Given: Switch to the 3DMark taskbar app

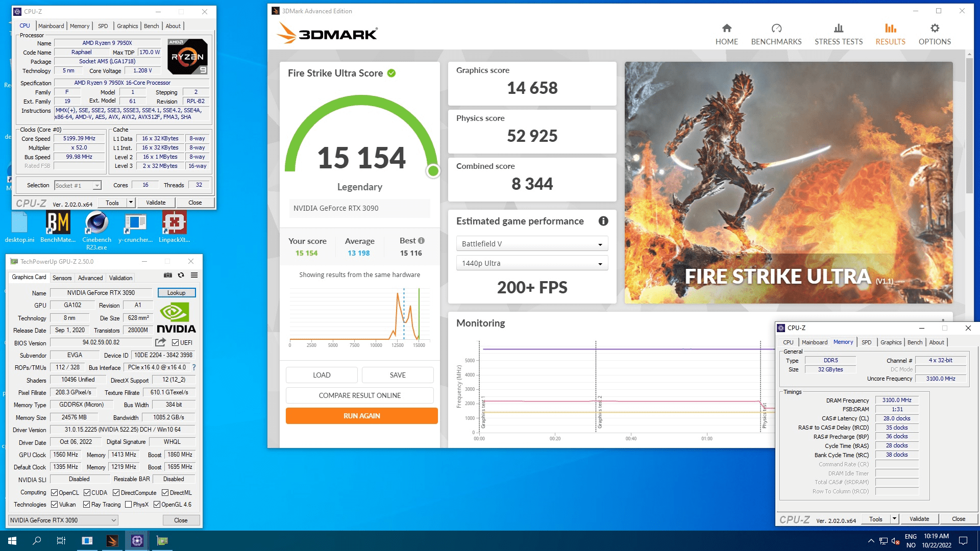Looking at the screenshot, I should click(112, 541).
